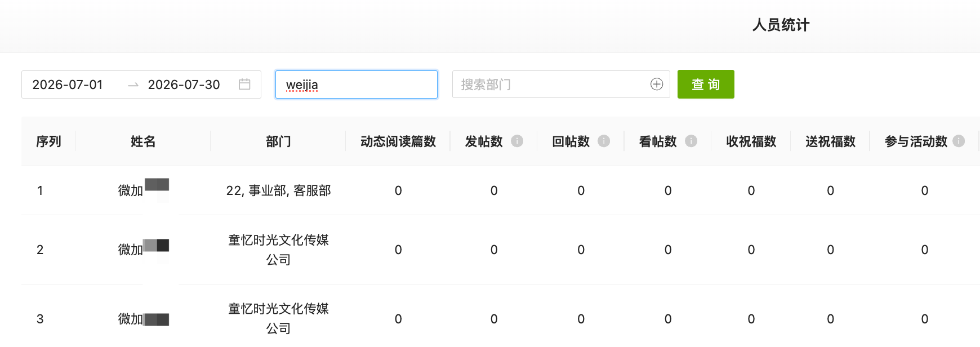Click row 3 value under 送祝福数
This screenshot has height=347, width=980.
pos(831,319)
